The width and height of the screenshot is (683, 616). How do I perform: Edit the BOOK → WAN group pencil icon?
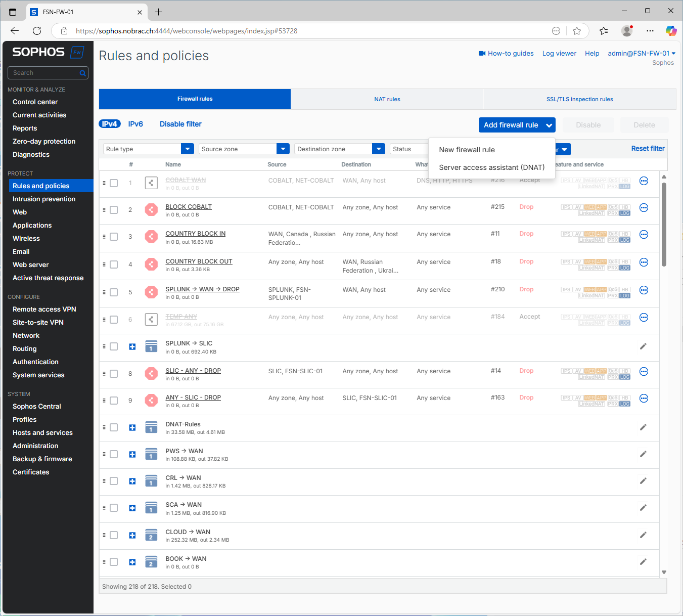(x=643, y=562)
